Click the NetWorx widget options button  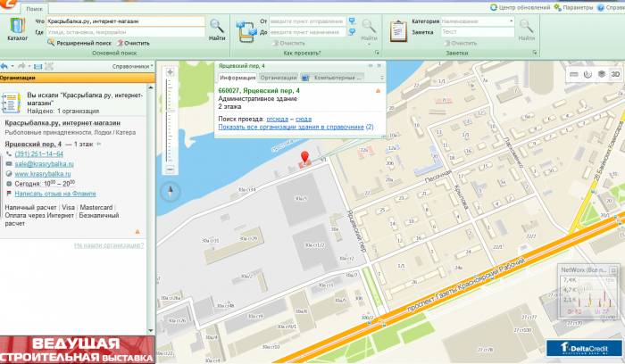(x=613, y=270)
